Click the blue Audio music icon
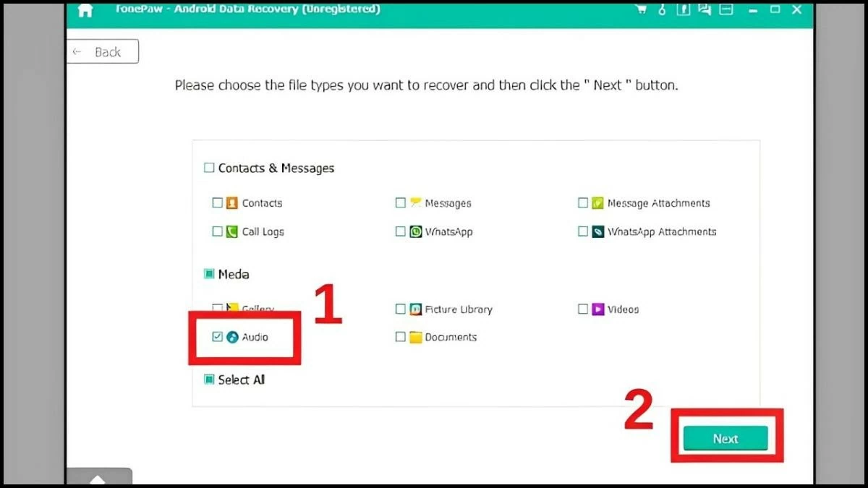This screenshot has width=868, height=488. [x=232, y=337]
